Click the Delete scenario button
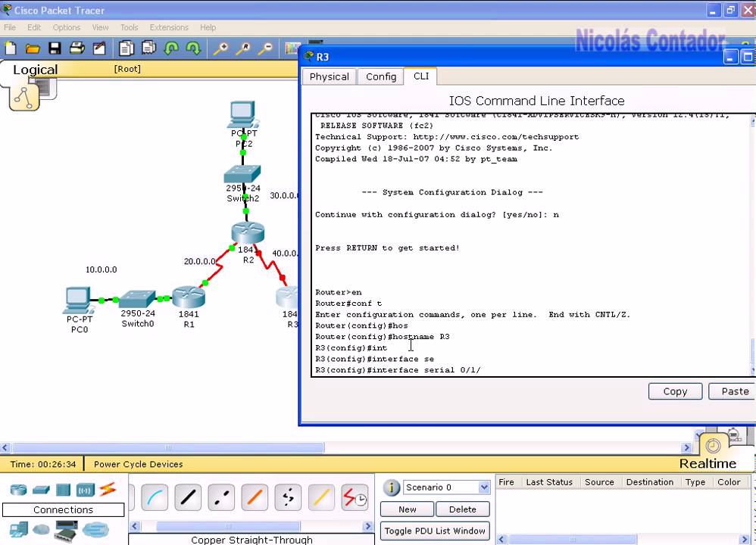The width and height of the screenshot is (756, 545). 462,509
